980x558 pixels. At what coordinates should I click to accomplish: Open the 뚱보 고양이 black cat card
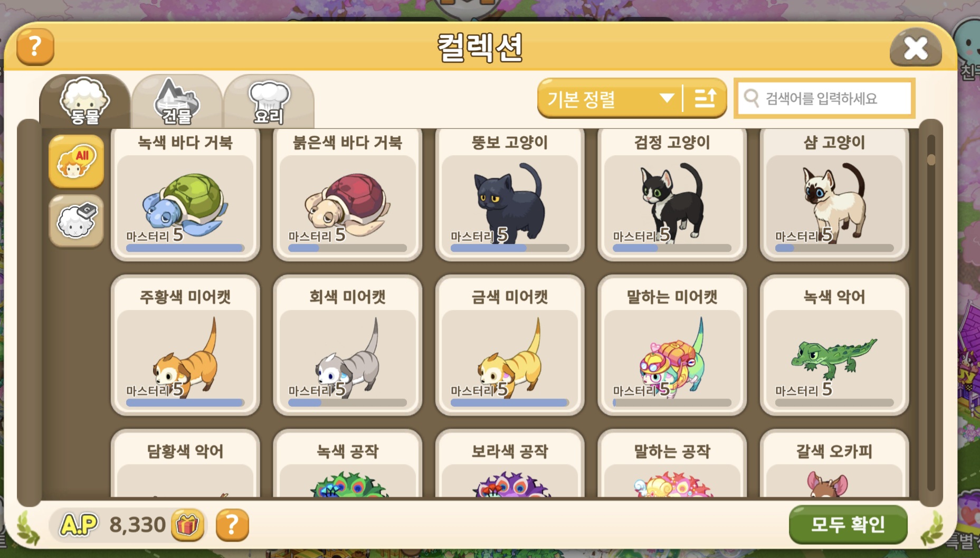point(510,194)
